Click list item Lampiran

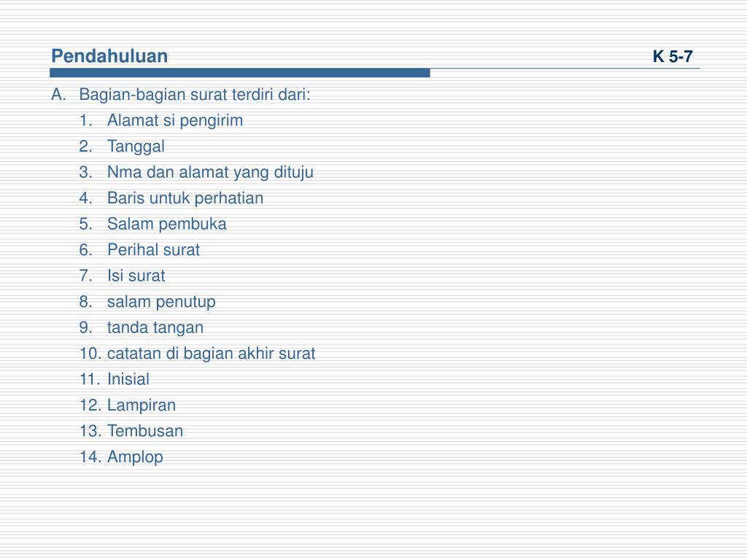(x=142, y=405)
